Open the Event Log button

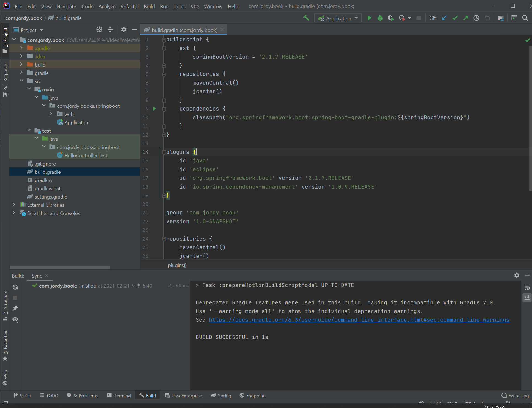click(515, 396)
